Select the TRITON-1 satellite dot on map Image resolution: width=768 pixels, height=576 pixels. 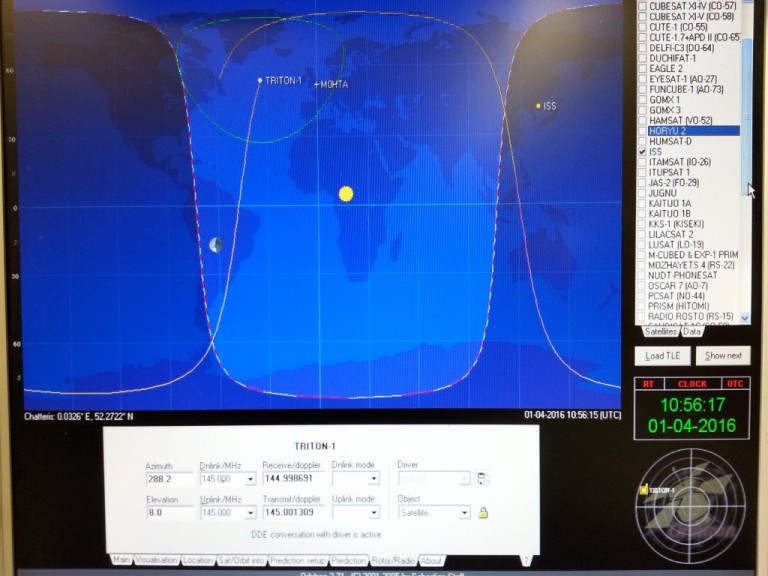[260, 80]
